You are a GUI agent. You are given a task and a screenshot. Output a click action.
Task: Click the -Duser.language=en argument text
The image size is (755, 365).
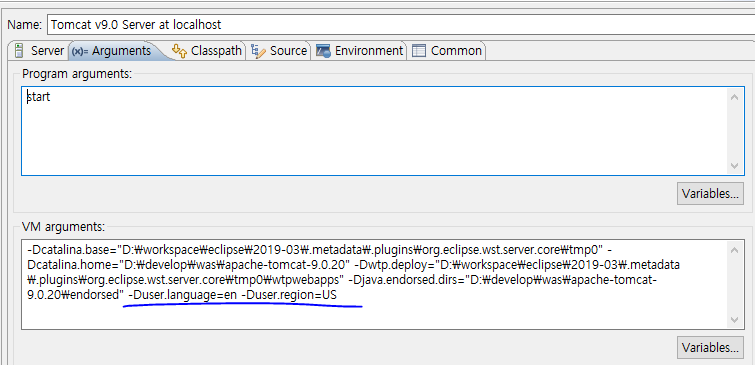click(x=182, y=295)
